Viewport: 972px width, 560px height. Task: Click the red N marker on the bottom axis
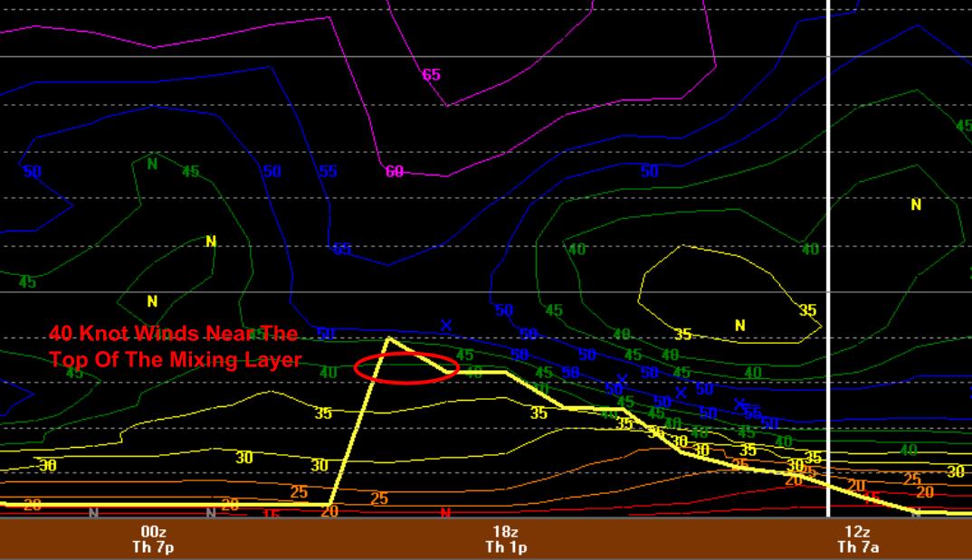coord(444,514)
